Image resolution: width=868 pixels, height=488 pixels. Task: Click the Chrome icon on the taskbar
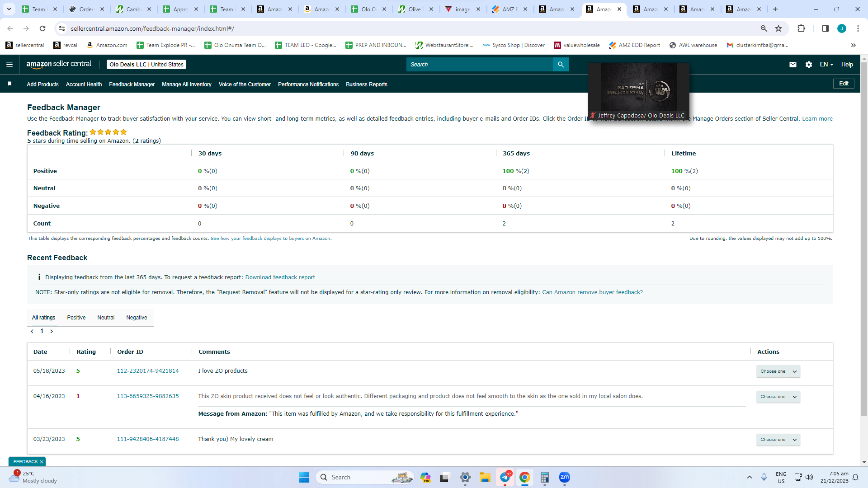pos(524,477)
